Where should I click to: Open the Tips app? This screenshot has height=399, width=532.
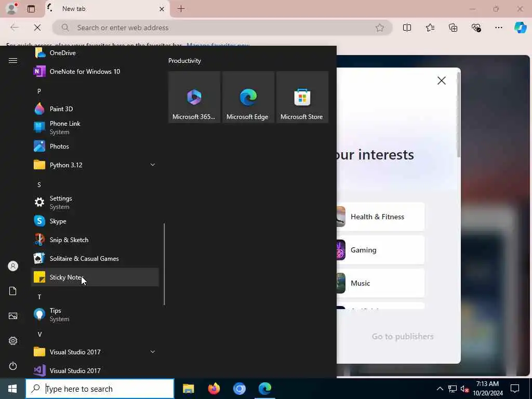click(95, 314)
